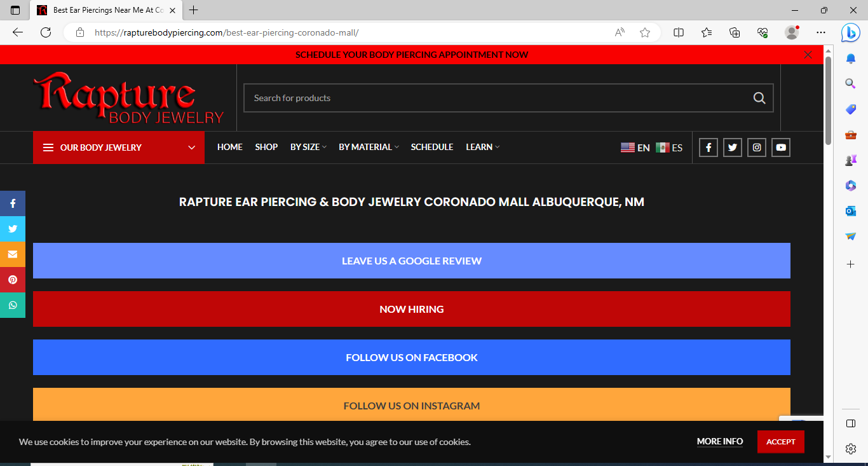Share on Pinterest via the floating share bar
The height and width of the screenshot is (466, 868).
pos(13,280)
